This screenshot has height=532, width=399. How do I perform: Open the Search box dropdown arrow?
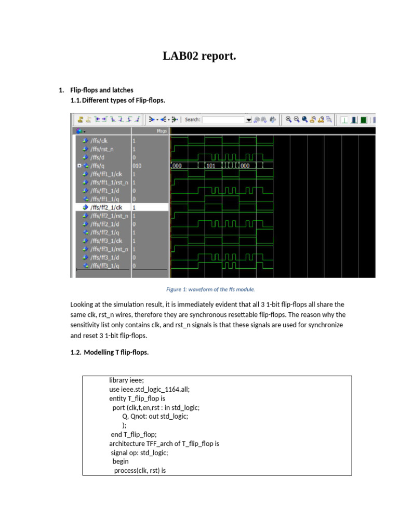pyautogui.click(x=248, y=120)
